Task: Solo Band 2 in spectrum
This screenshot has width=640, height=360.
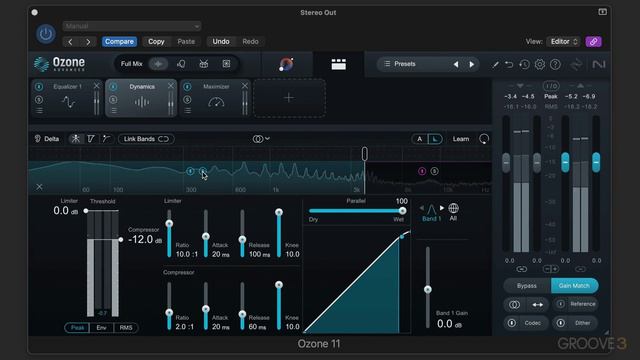Action: (x=434, y=171)
